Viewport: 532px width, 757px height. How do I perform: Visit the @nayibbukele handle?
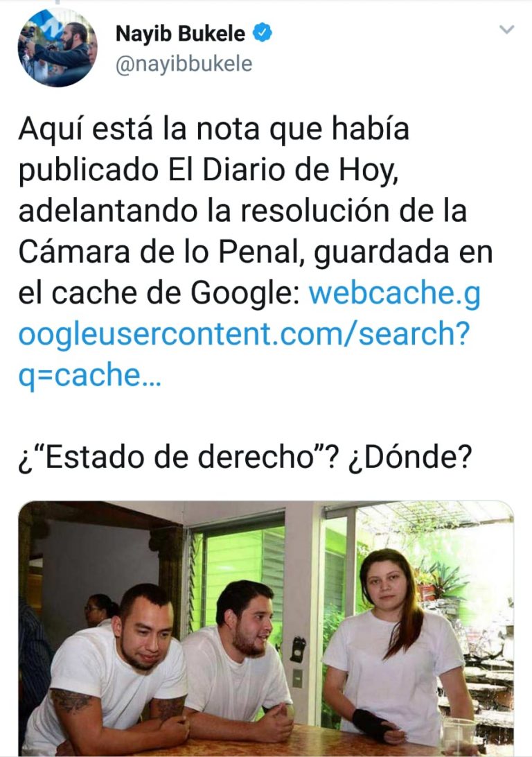(x=184, y=64)
